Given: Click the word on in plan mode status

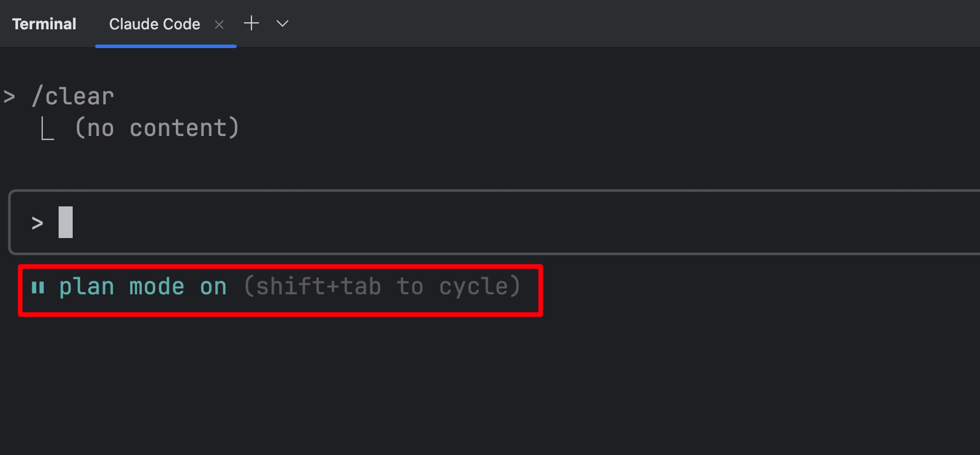Looking at the screenshot, I should (213, 287).
